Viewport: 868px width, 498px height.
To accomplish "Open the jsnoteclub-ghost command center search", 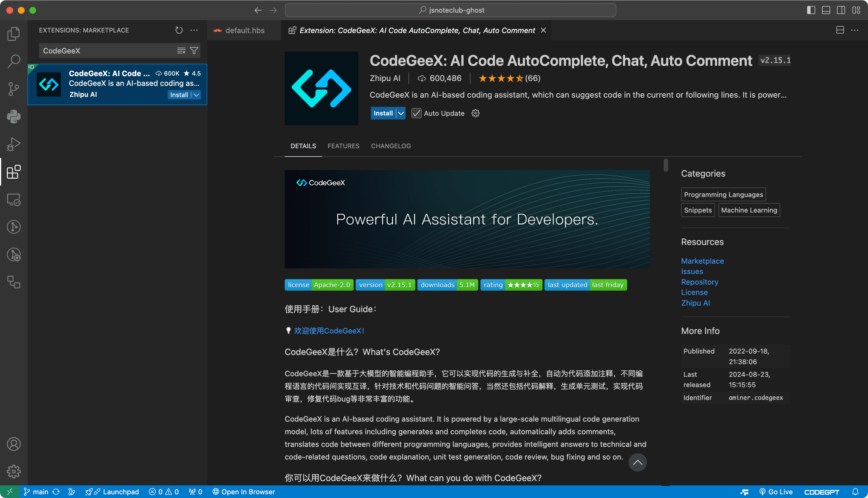I will (x=450, y=10).
